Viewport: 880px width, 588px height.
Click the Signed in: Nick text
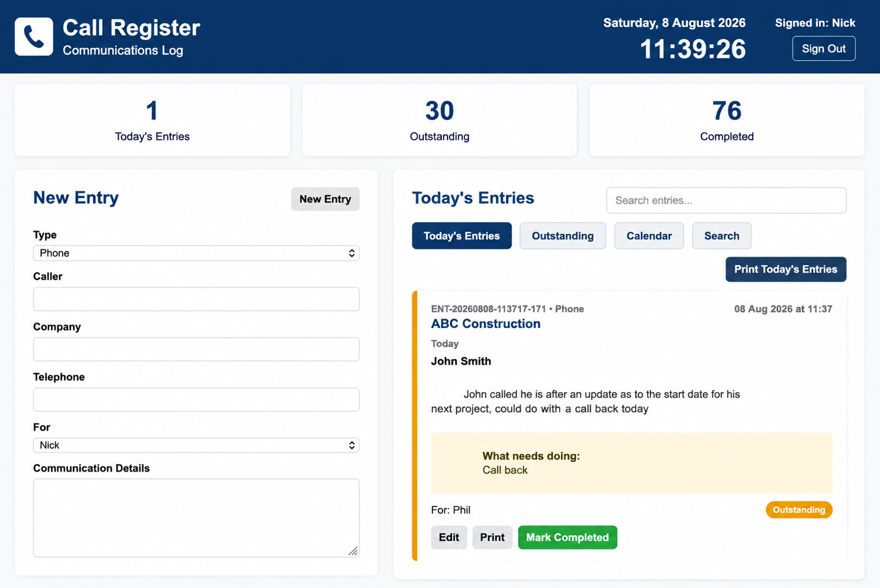(815, 23)
